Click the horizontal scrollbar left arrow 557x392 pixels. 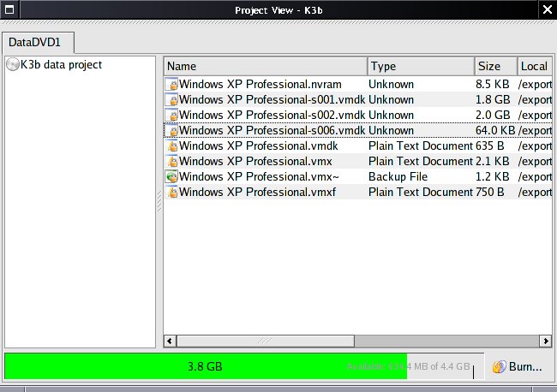tap(171, 341)
